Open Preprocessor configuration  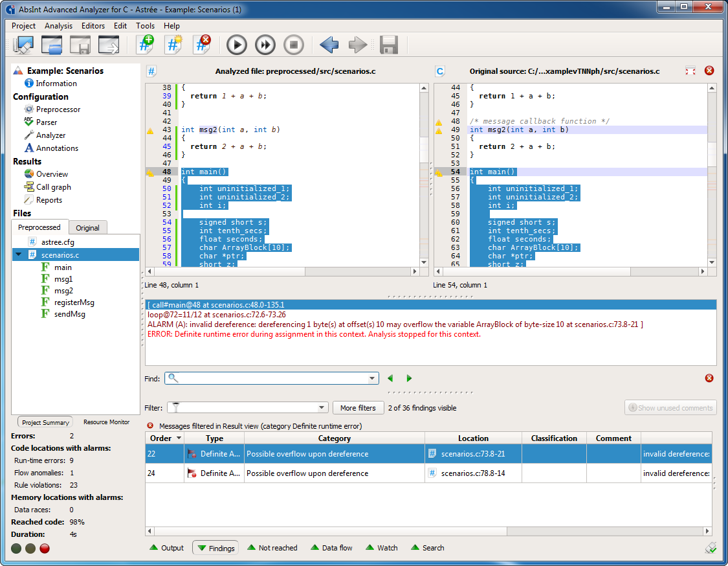(x=58, y=109)
